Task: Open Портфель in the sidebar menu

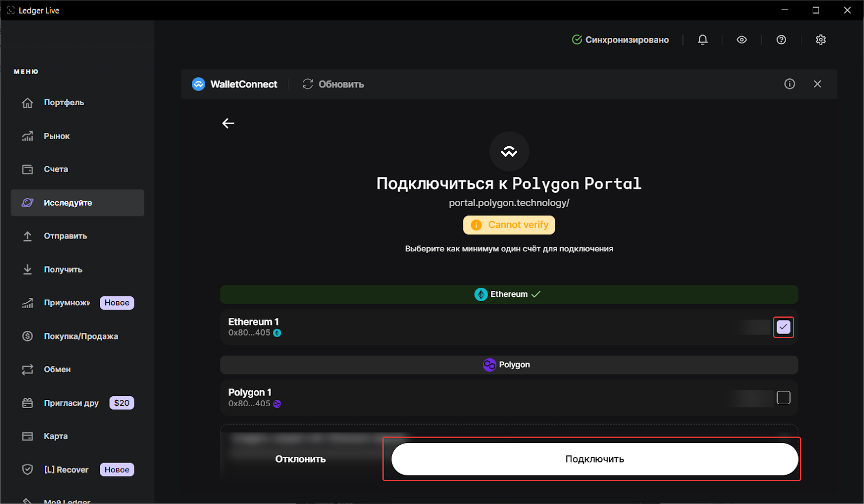Action: click(x=77, y=103)
